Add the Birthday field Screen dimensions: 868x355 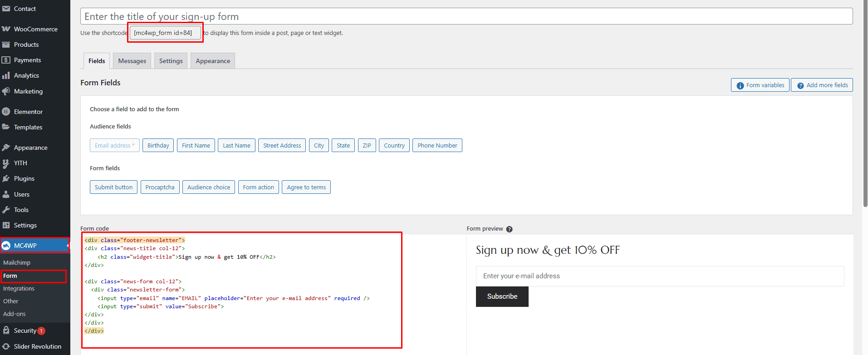pos(158,145)
